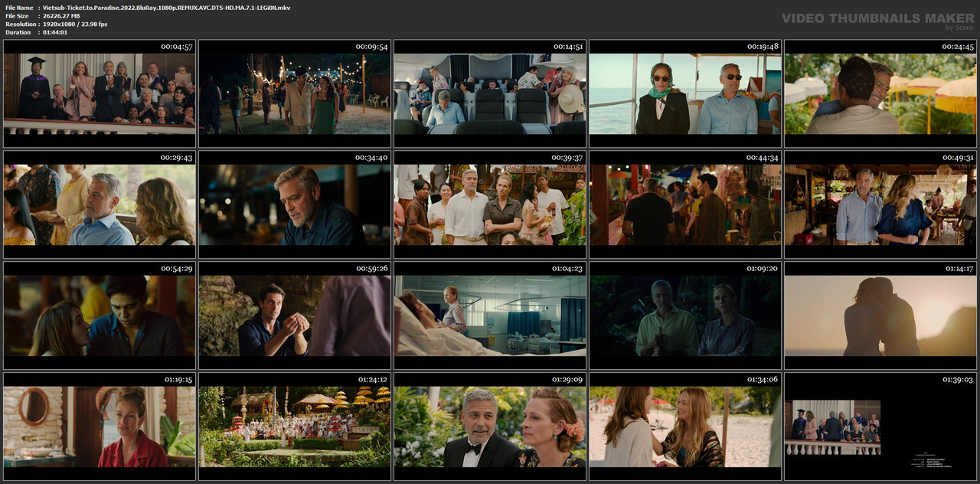The image size is (980, 484).
Task: Select the thumbnail at 00:24:45
Action: (x=880, y=93)
